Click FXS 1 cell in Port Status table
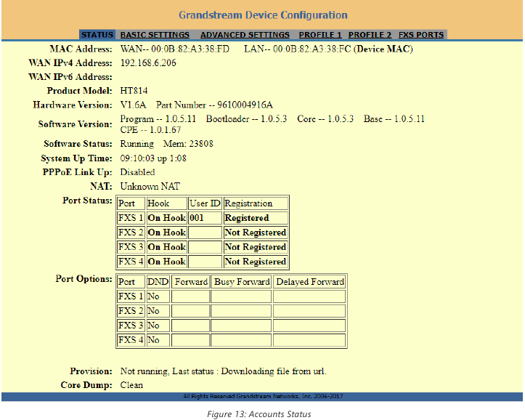Image resolution: width=525 pixels, height=420 pixels. pyautogui.click(x=131, y=218)
